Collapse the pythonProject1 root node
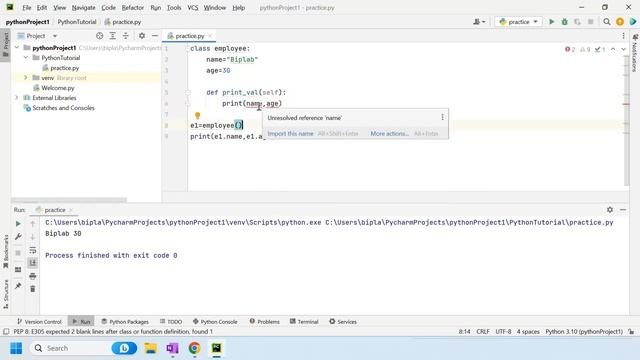The height and width of the screenshot is (360, 640). coord(17,48)
